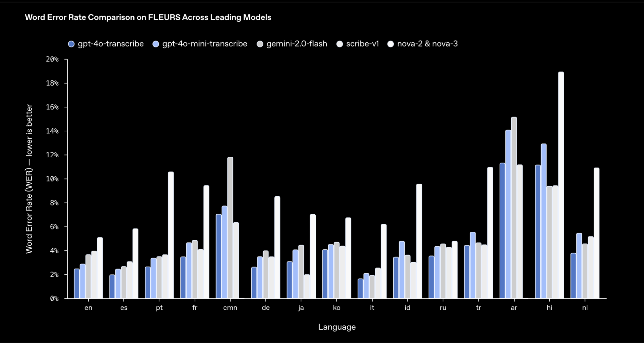644x343 pixels.
Task: Click the scribe-v1 bar for ja
Action: pyautogui.click(x=307, y=286)
